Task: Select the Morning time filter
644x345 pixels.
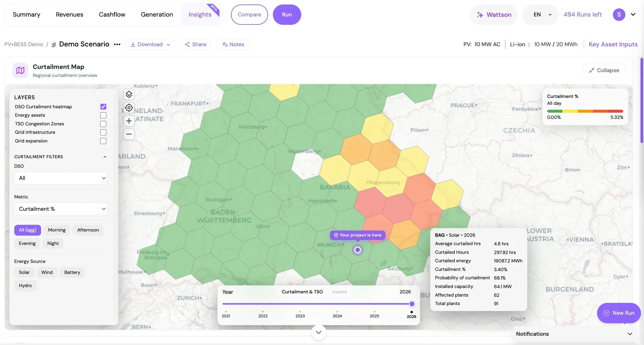Action: (x=57, y=230)
